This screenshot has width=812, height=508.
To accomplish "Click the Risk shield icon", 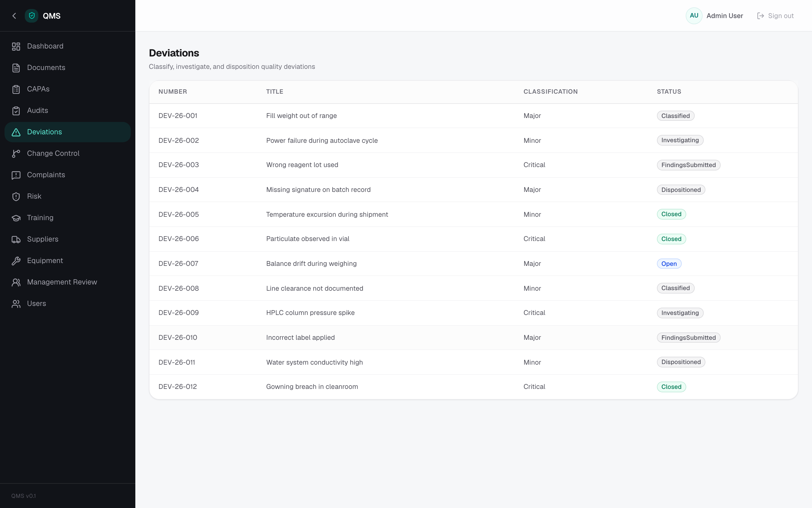I will pos(16,196).
